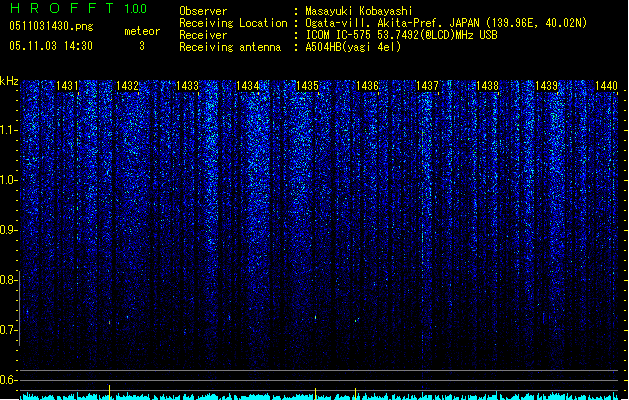
Task: Click the 1.0 kHz axis label
Action: 8,180
